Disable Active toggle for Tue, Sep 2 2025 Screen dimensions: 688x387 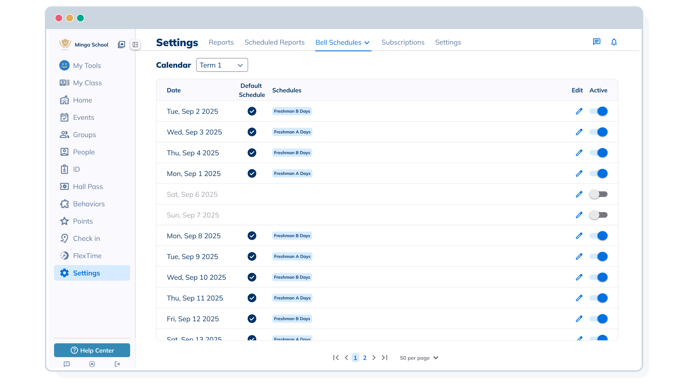click(x=599, y=111)
